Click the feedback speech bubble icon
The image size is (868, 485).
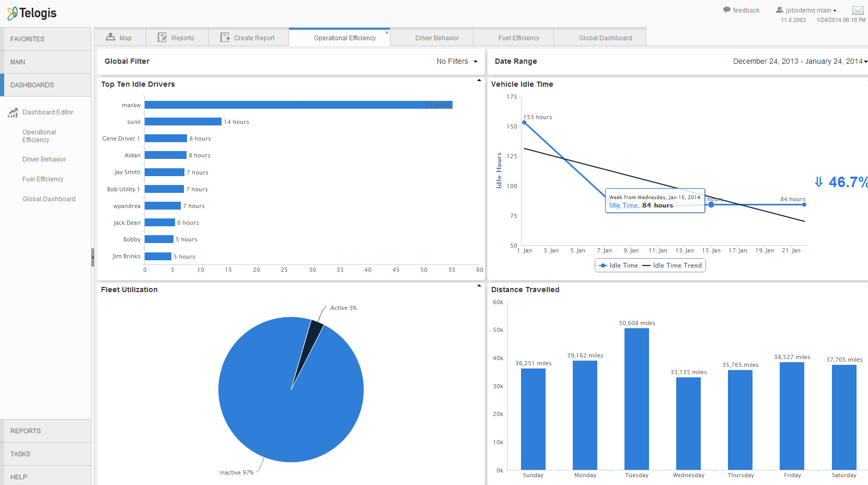click(726, 10)
